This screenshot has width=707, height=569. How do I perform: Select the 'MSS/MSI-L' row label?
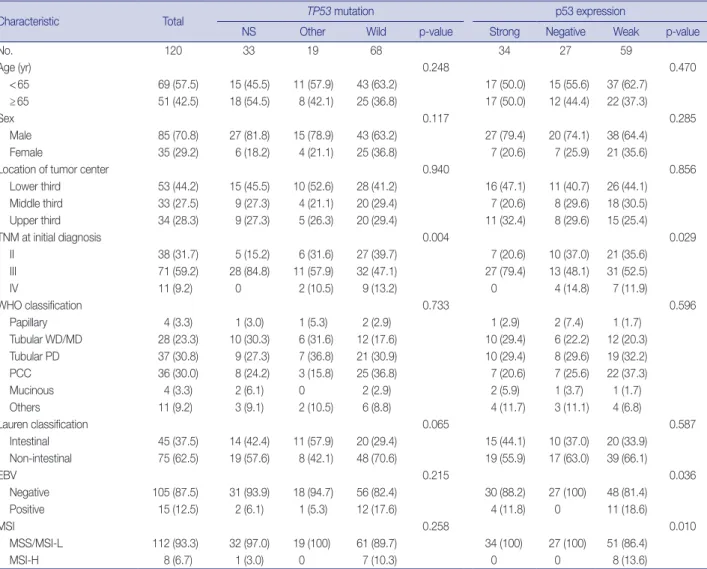[36, 544]
